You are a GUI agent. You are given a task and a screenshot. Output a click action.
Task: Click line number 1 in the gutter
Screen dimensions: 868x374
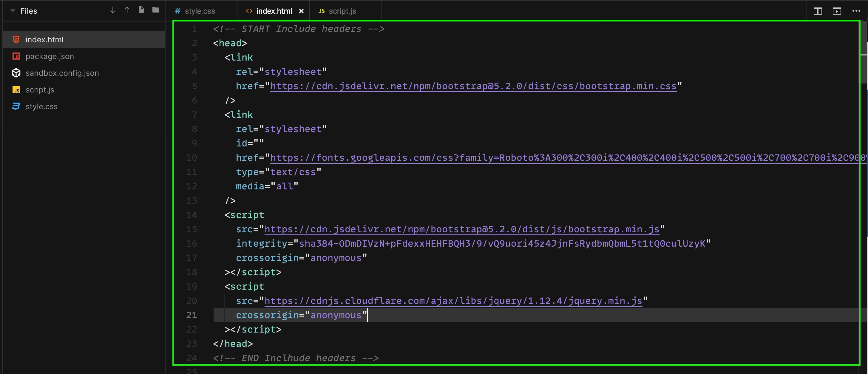(x=194, y=29)
